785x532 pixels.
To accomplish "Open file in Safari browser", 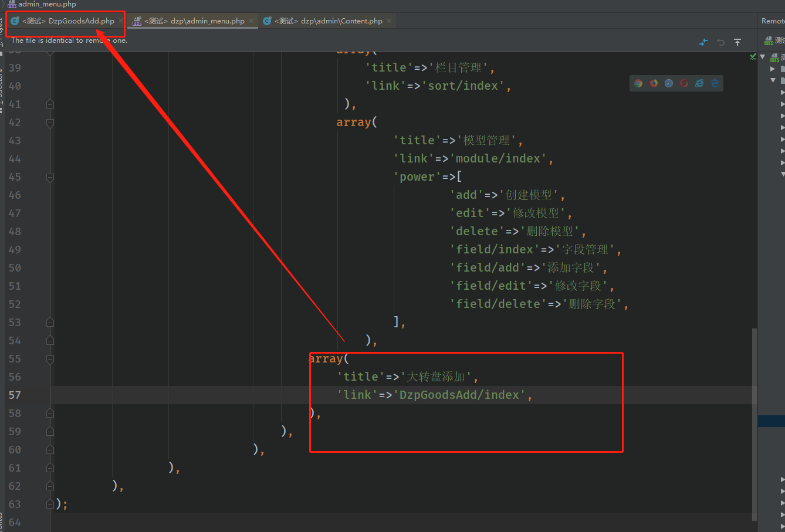I will (x=669, y=83).
